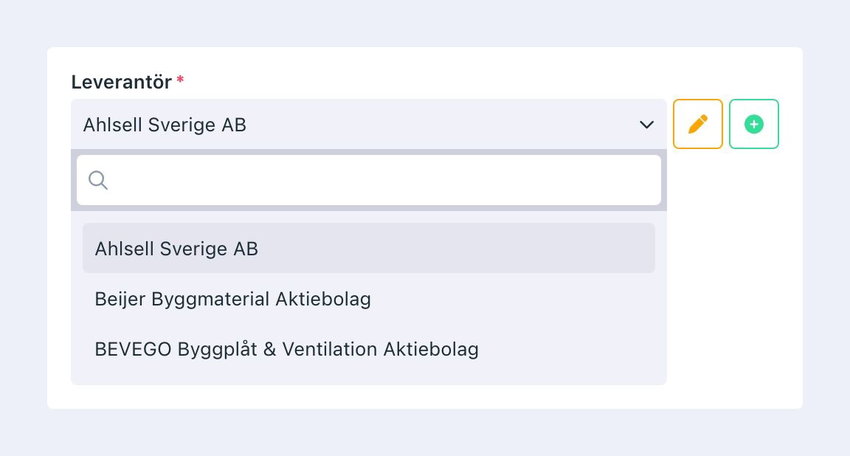Add a new supplier with the plus icon

tap(754, 124)
